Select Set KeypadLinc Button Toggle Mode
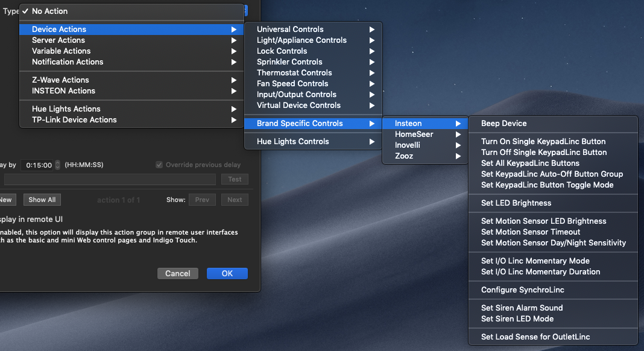644x351 pixels. pos(553,185)
